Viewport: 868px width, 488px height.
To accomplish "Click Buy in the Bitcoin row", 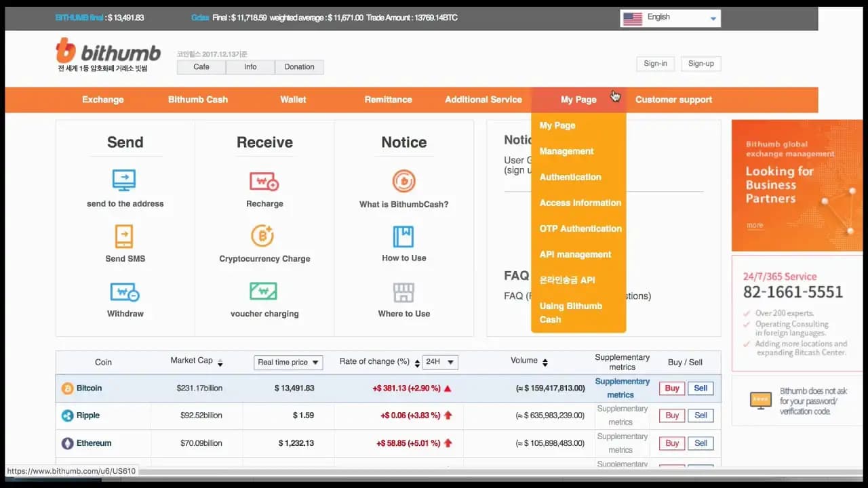I will pos(672,388).
